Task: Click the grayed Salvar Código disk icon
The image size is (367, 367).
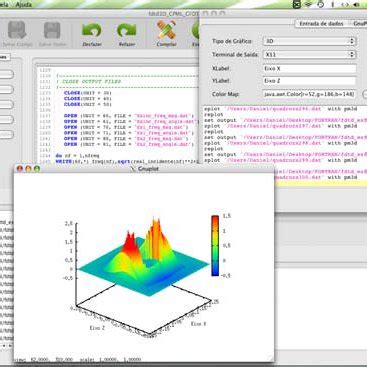Action: coord(17,31)
